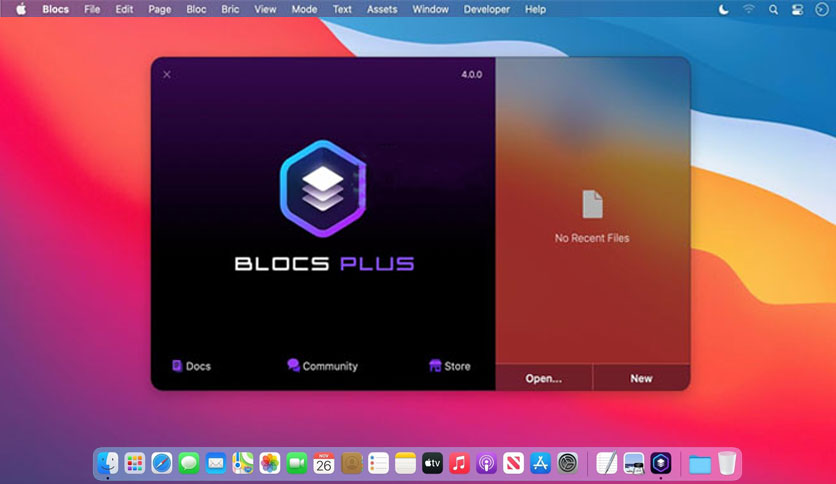Open Music from the Dock
The width and height of the screenshot is (836, 484).
tap(459, 463)
